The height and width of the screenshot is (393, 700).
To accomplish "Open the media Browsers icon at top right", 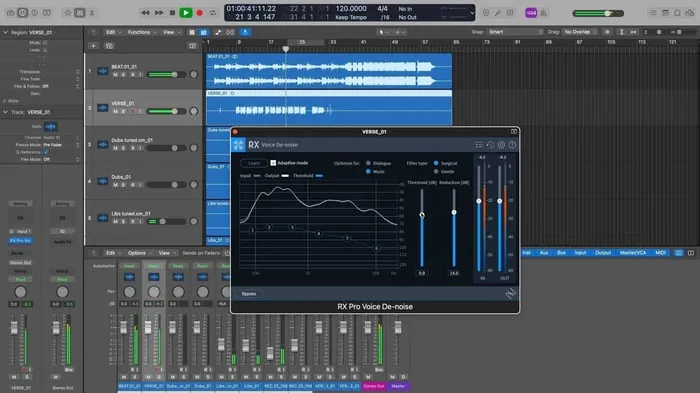I will (x=690, y=13).
